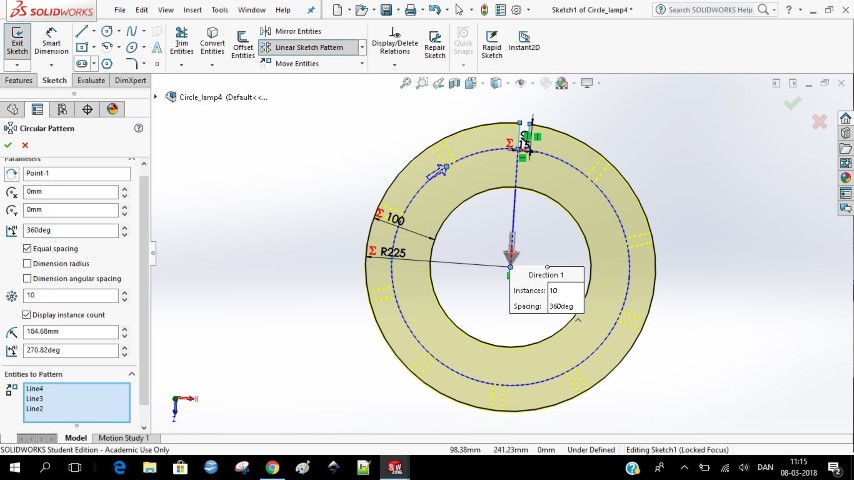This screenshot has width=854, height=480.
Task: Open the Move Entities dropdown arrow
Action: coord(362,63)
